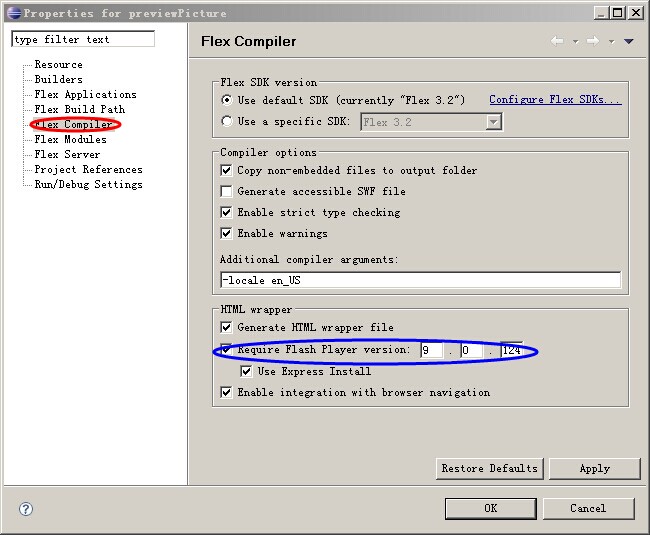This screenshot has width=650, height=535.
Task: Click the Cancel button
Action: [x=589, y=508]
